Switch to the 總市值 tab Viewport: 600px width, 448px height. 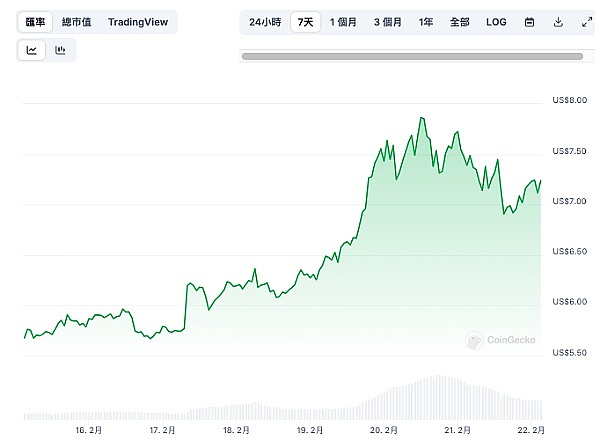78,21
